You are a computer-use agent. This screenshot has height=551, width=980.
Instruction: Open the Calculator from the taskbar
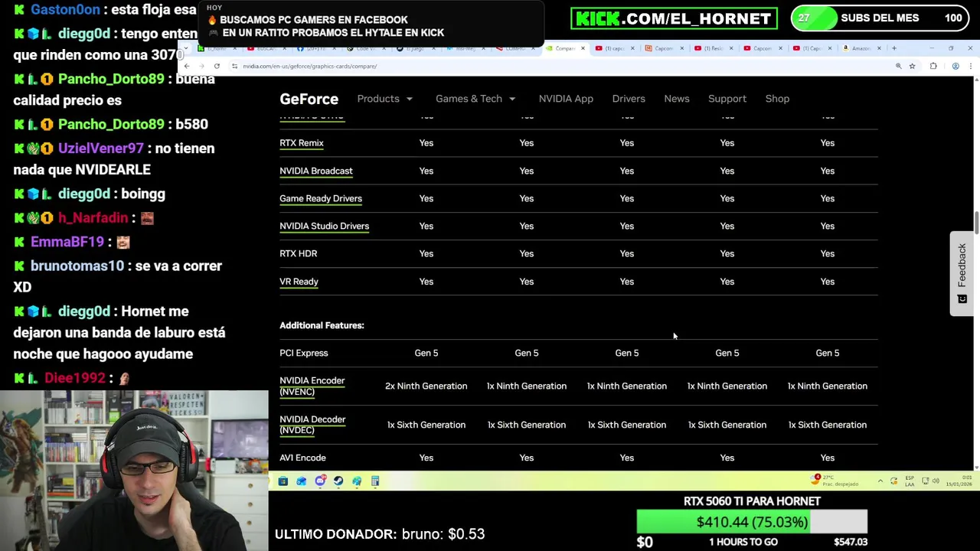tap(375, 481)
